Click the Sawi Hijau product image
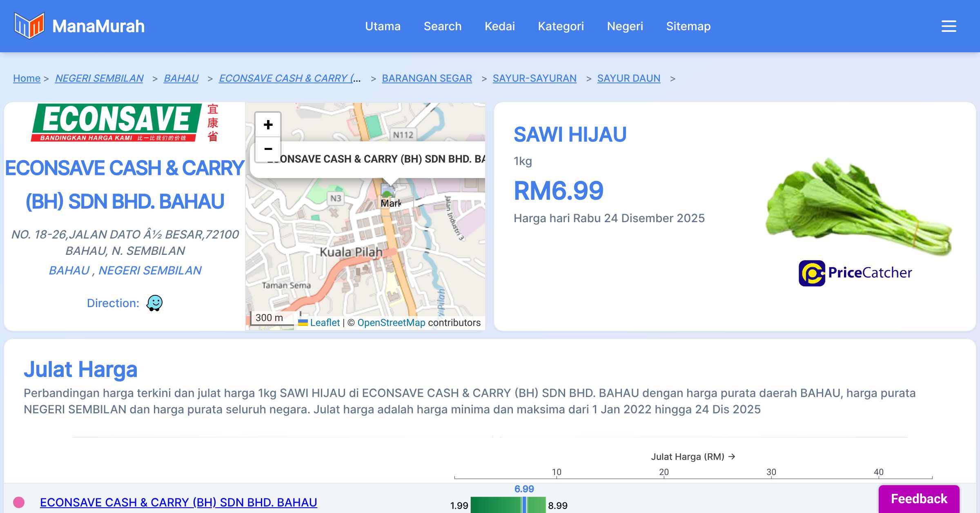The height and width of the screenshot is (513, 980). click(x=857, y=206)
